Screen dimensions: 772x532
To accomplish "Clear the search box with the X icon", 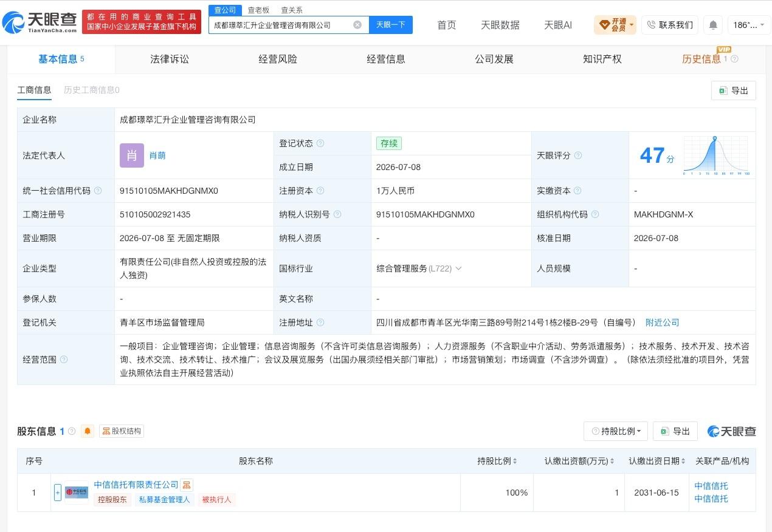I will [357, 25].
